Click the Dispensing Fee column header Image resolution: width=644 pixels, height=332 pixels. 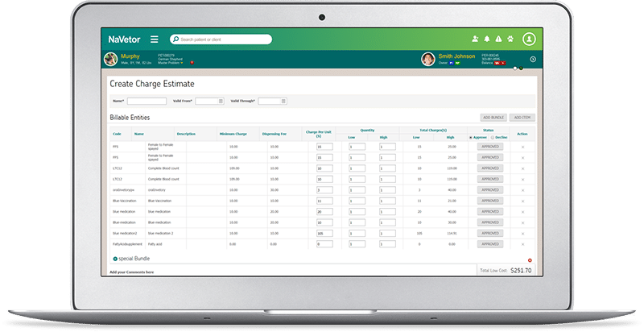[x=274, y=134]
